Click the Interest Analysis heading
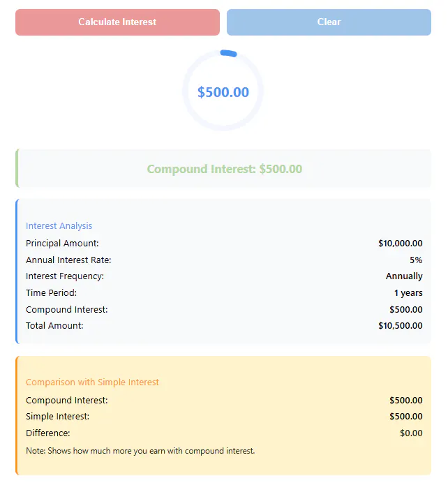 59,225
